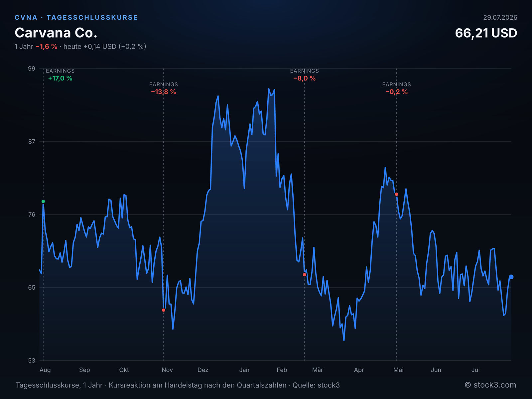Click the "Mär" month label
The image size is (532, 399).
pos(318,370)
